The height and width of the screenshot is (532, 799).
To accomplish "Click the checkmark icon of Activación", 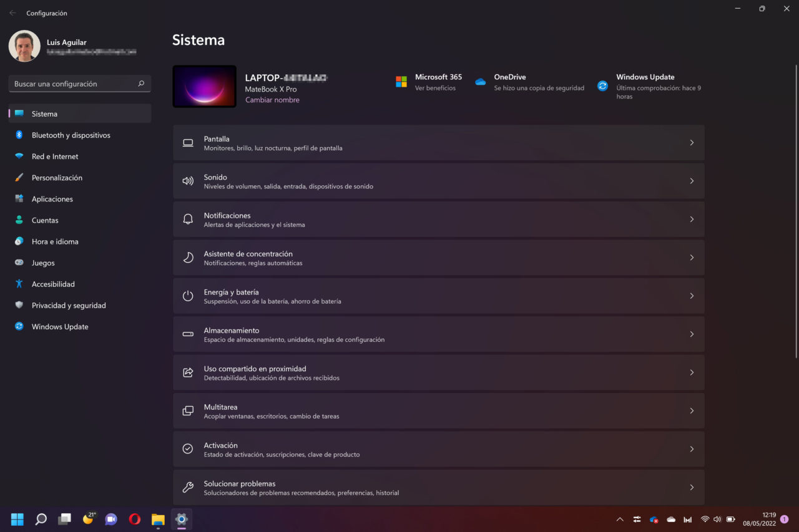I will [x=188, y=449].
